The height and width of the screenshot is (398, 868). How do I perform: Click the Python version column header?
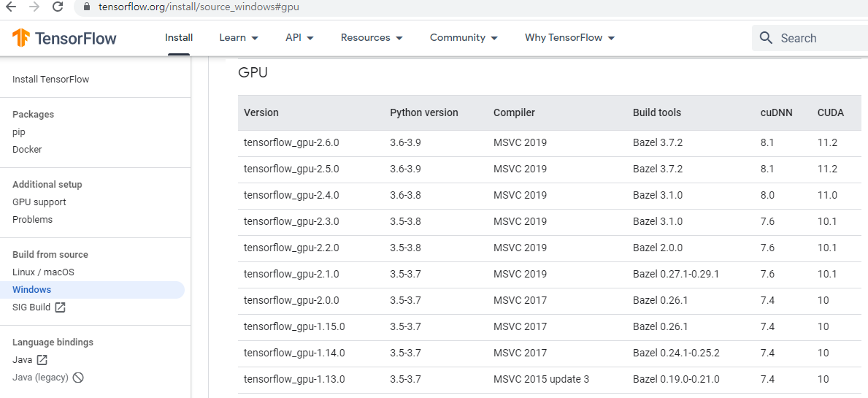(424, 112)
